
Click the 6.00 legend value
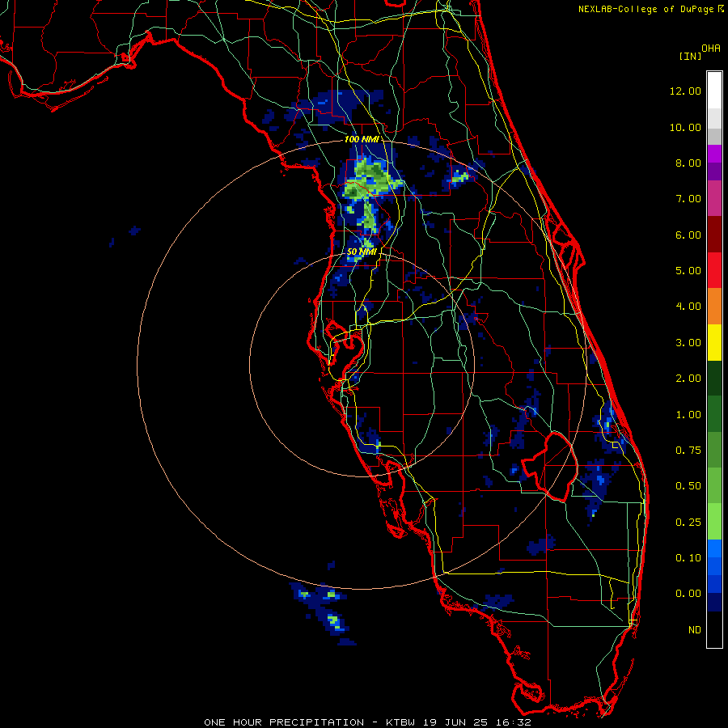688,235
